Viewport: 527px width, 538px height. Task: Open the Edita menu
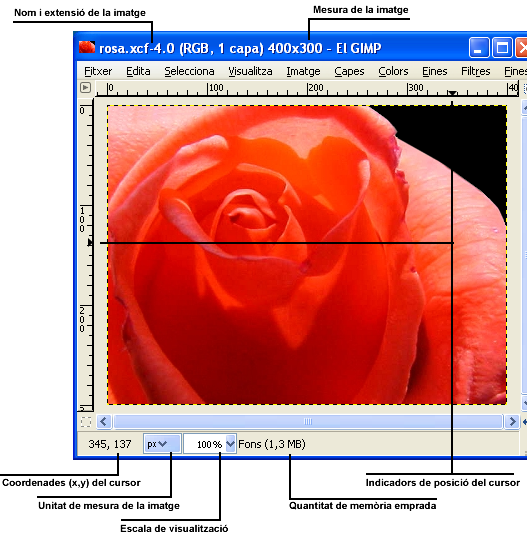click(138, 71)
